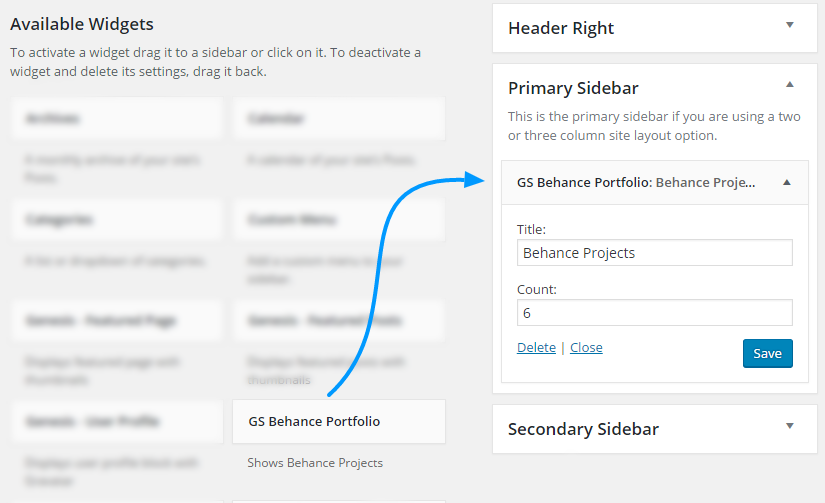Pick Genesis - Featured Posts widget
The width and height of the screenshot is (825, 503).
(x=338, y=321)
